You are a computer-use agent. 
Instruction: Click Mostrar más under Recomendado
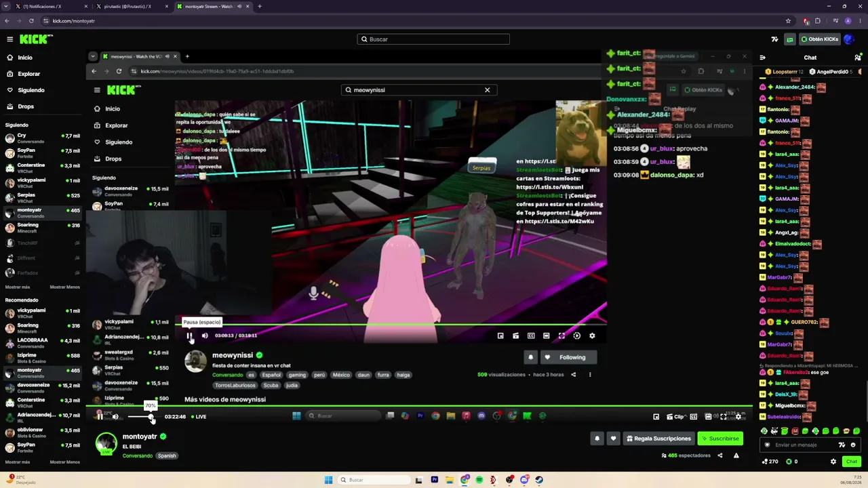[18, 462]
